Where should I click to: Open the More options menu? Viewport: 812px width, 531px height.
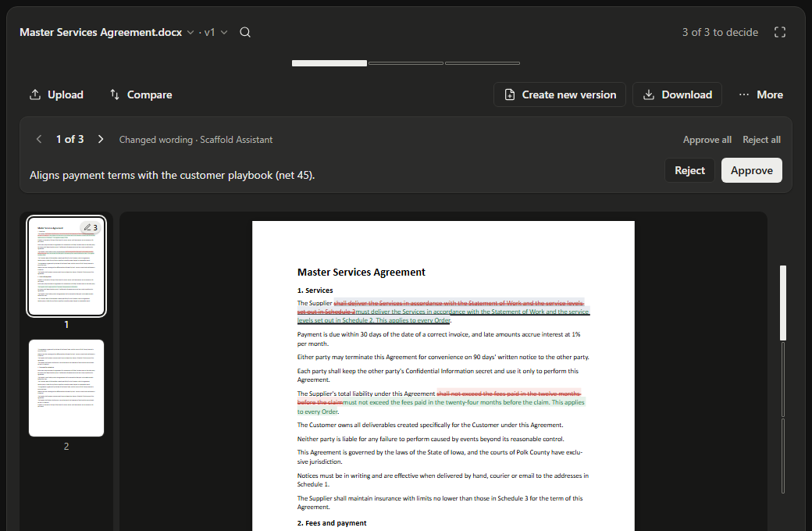[760, 94]
